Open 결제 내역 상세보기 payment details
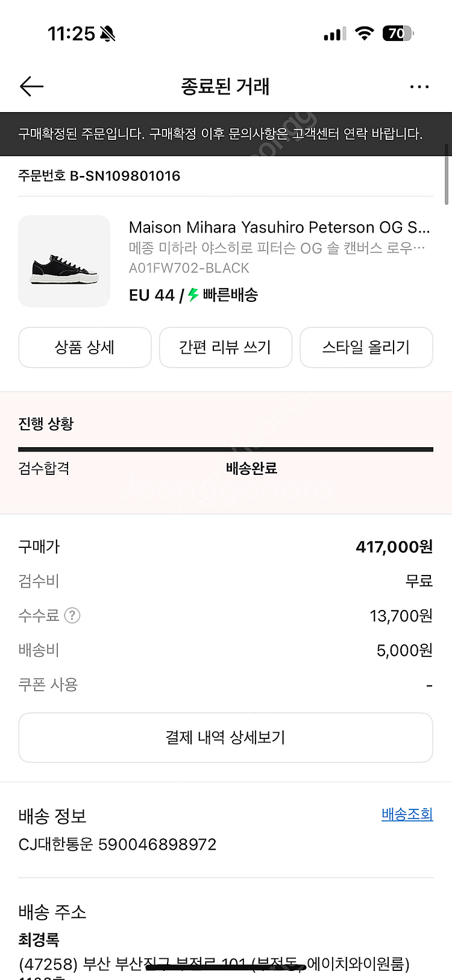The width and height of the screenshot is (452, 980). pos(225,737)
